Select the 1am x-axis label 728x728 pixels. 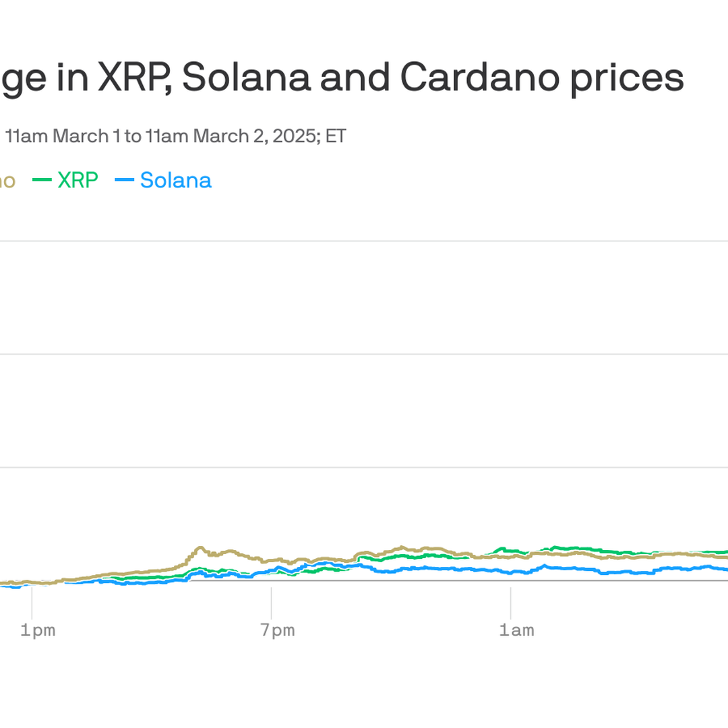pyautogui.click(x=516, y=630)
